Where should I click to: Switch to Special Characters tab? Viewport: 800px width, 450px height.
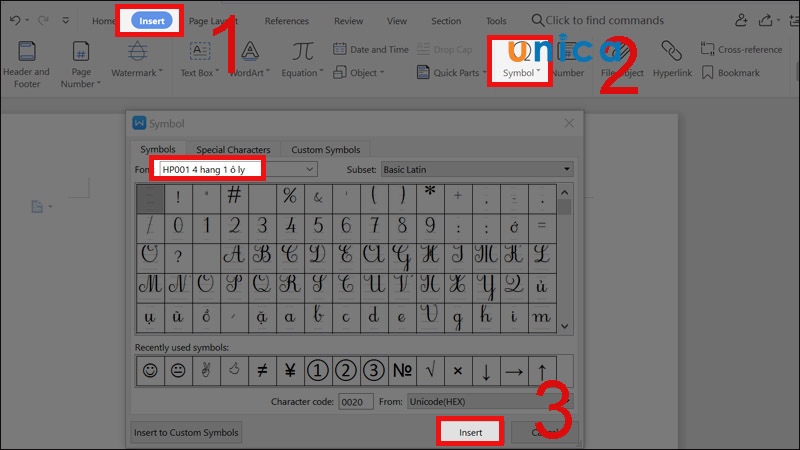point(233,149)
